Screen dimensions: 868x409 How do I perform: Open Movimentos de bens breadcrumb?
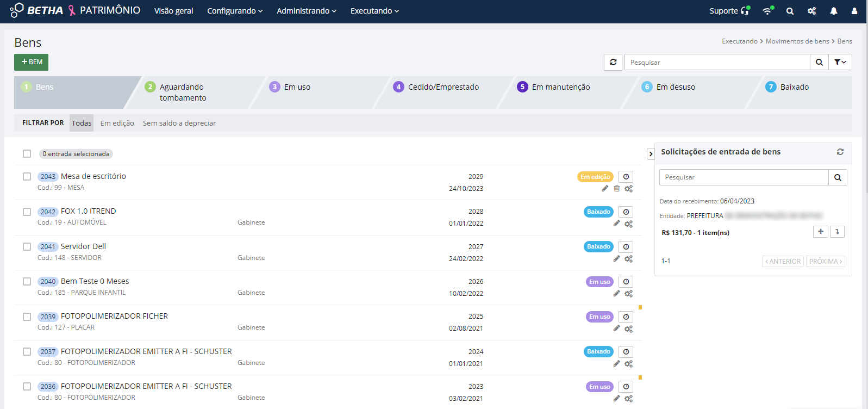pos(797,41)
